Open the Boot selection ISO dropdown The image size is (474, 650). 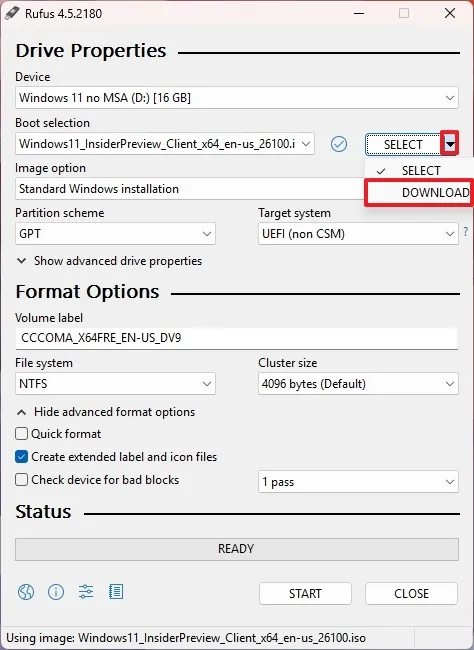coord(165,144)
